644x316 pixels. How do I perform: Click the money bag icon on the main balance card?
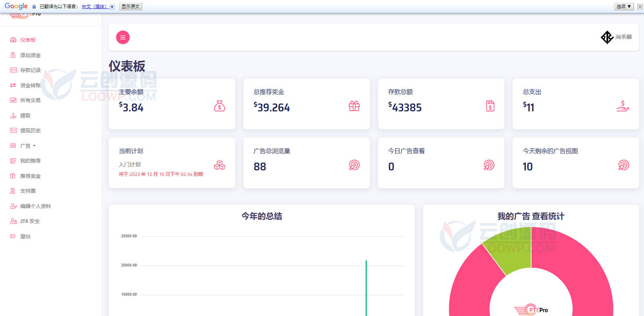(x=219, y=106)
